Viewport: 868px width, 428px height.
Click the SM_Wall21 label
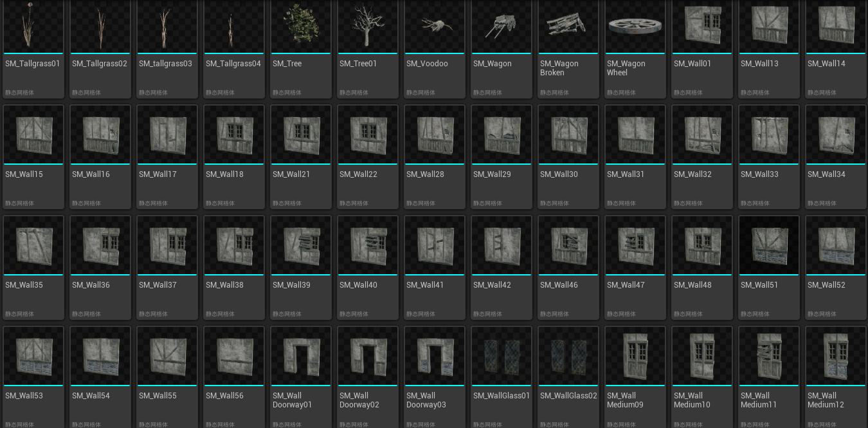point(291,174)
